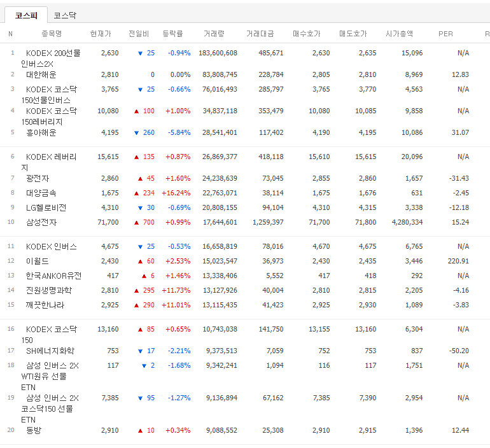
Task: Open 삼성전자 stock page
Action: [41, 223]
